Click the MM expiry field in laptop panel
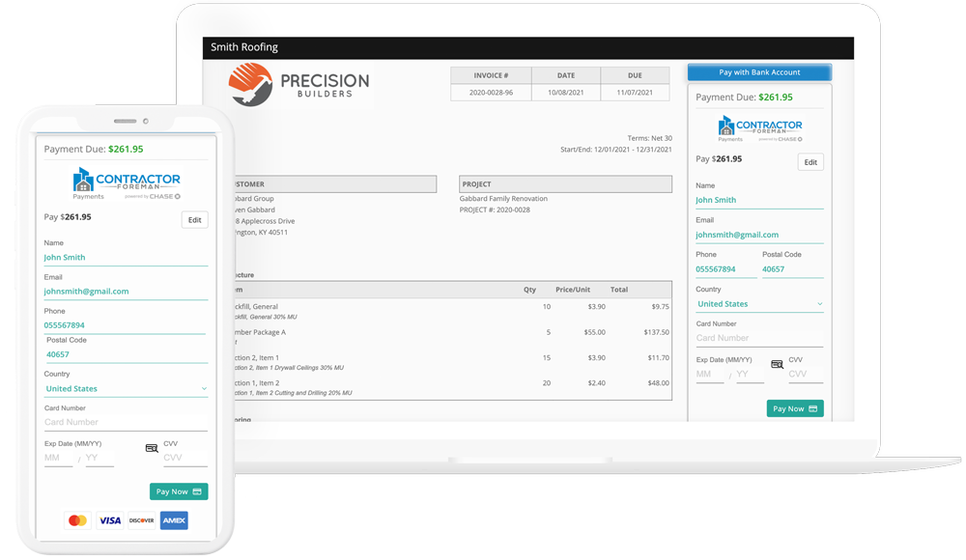Image resolution: width=966 pixels, height=560 pixels. click(709, 375)
